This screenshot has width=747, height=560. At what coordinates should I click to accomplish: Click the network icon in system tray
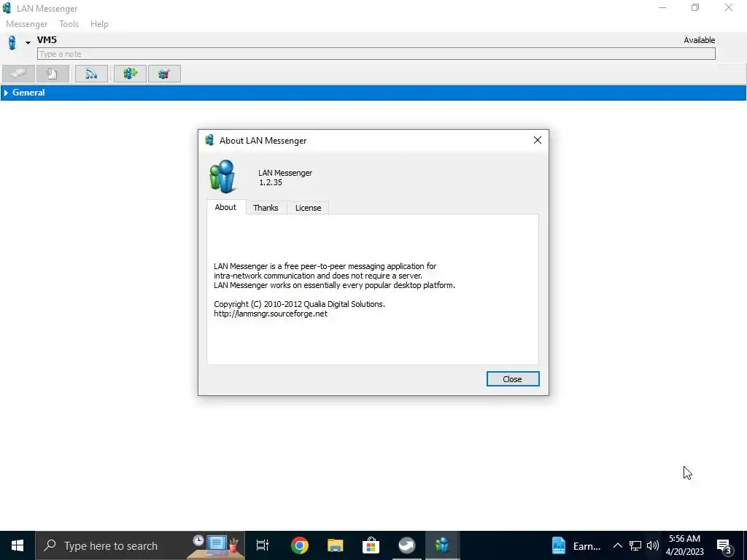point(635,545)
